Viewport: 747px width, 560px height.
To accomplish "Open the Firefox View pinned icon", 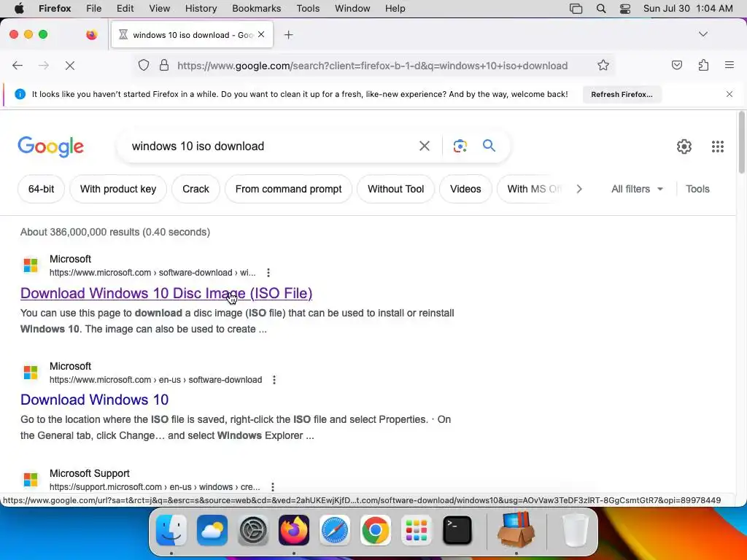I will (91, 34).
